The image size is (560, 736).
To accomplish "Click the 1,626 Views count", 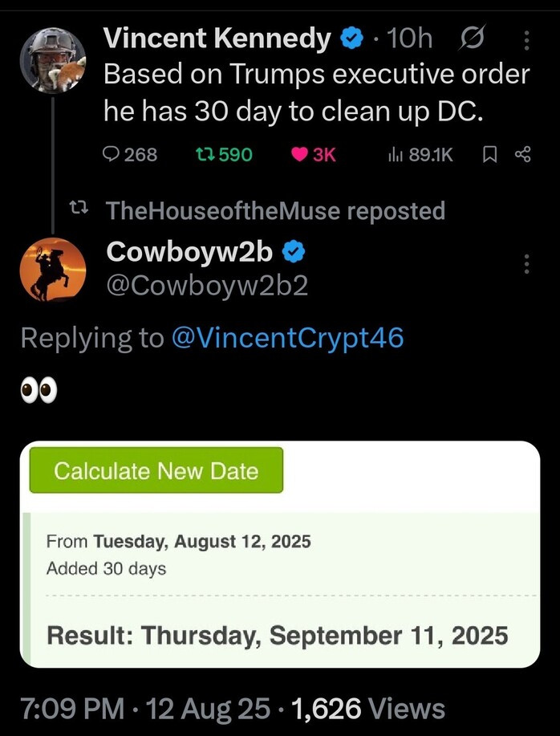I will click(369, 709).
